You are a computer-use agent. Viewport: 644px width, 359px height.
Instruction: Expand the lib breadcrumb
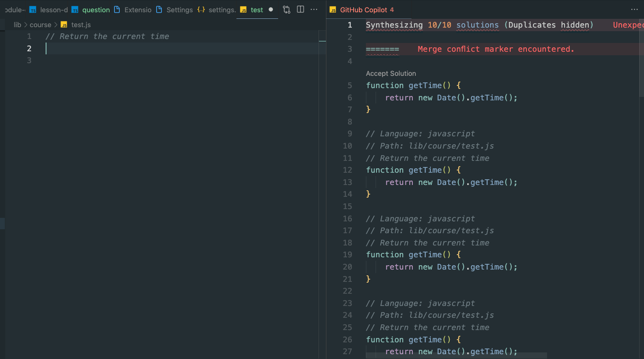coord(18,25)
